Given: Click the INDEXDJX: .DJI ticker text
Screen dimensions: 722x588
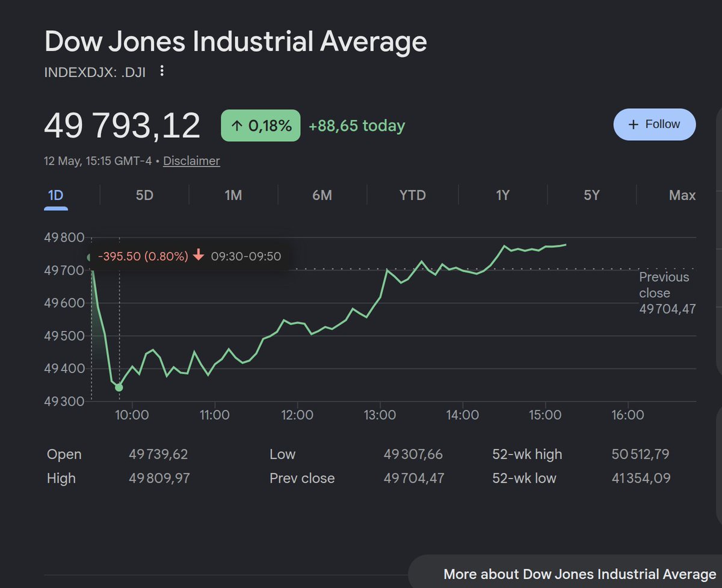Looking at the screenshot, I should point(96,72).
